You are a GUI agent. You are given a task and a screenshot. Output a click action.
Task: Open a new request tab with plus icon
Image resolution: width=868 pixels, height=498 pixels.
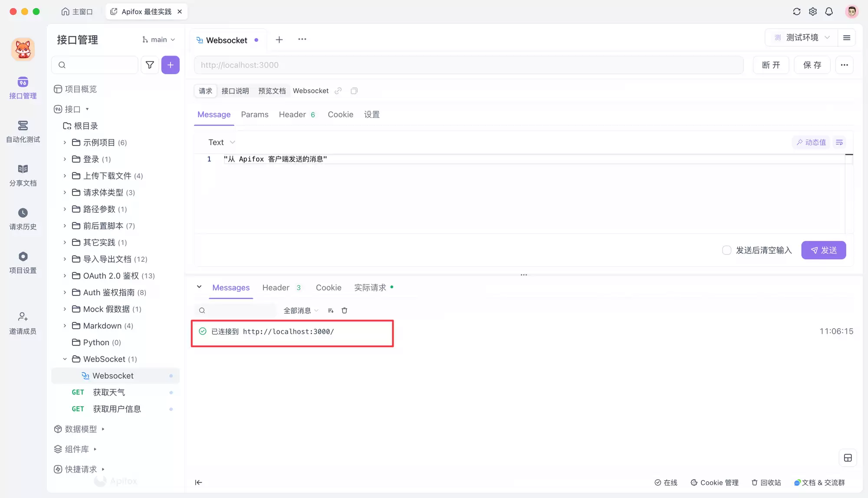tap(279, 40)
